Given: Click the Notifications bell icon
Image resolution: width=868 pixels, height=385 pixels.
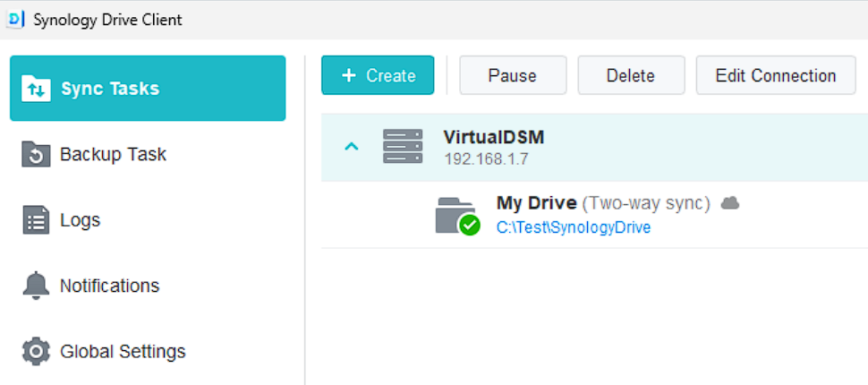Looking at the screenshot, I should [x=36, y=286].
